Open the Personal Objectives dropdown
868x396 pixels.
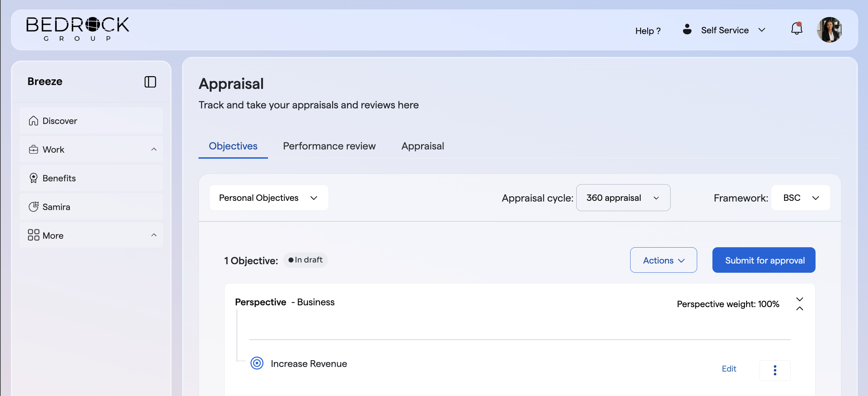click(269, 198)
